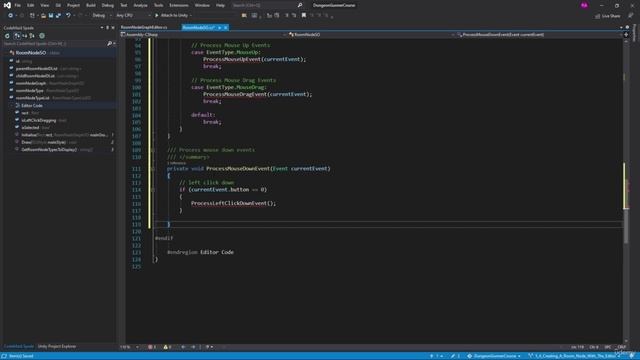Select parentRoomNodeIDList field in Spade
The image size is (640, 360).
pyautogui.click(x=36, y=69)
